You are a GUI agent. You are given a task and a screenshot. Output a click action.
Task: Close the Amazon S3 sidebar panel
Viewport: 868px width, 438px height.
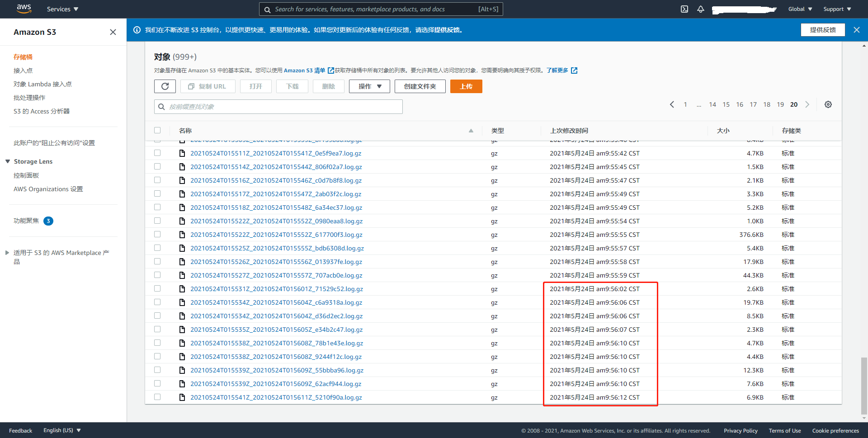(x=113, y=32)
